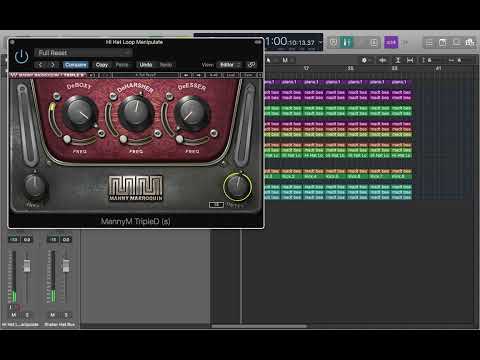Click the value box beside yellow knob

click(216, 205)
